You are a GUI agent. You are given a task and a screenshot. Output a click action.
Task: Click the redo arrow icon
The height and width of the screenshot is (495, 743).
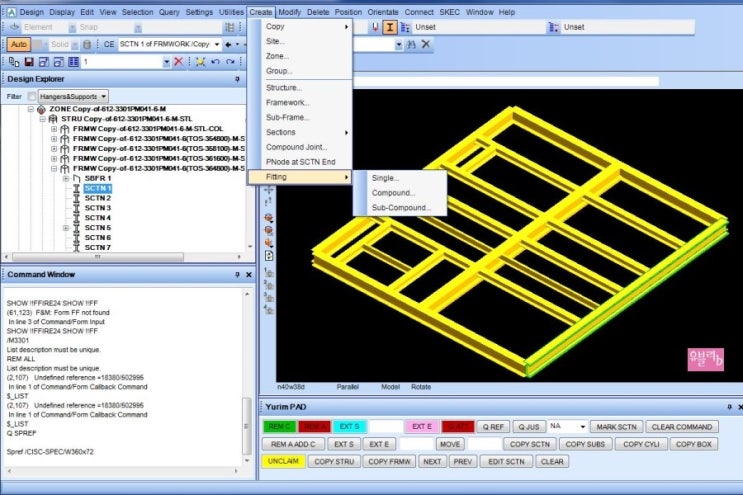point(230,62)
